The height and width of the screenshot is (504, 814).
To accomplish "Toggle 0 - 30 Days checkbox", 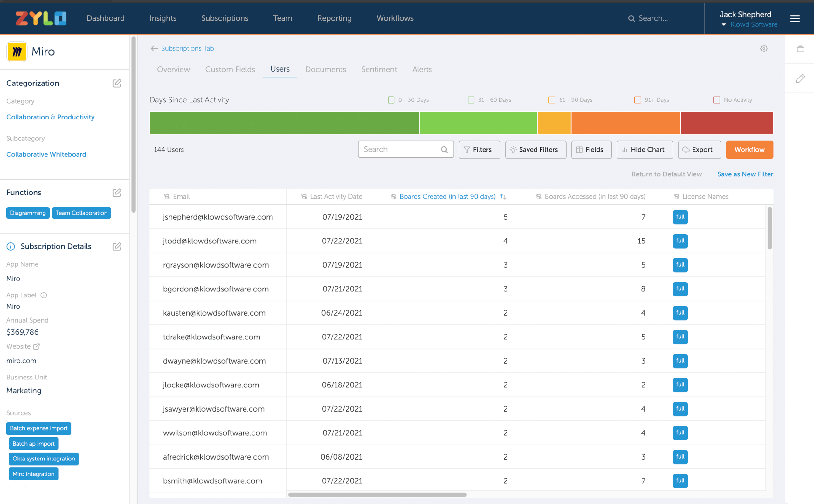I will click(391, 100).
